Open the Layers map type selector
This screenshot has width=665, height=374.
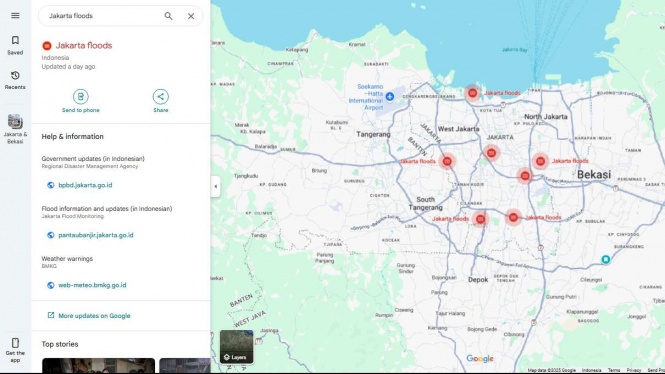[236, 347]
